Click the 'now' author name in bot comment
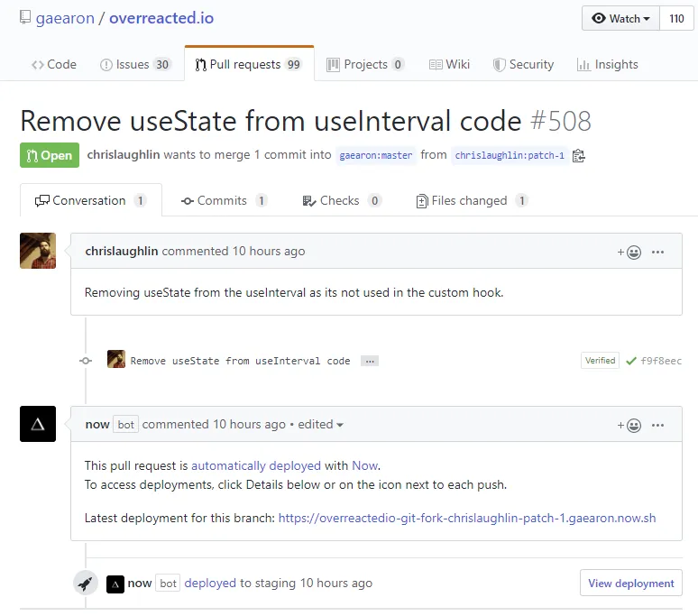 tap(97, 424)
